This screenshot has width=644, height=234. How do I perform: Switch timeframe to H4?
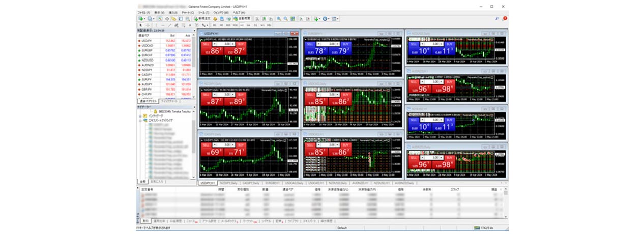point(248,25)
